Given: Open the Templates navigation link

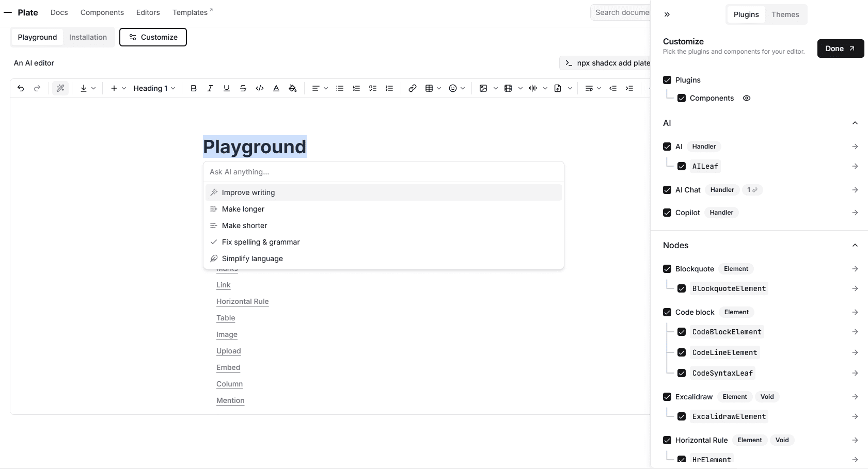Looking at the screenshot, I should 193,12.
